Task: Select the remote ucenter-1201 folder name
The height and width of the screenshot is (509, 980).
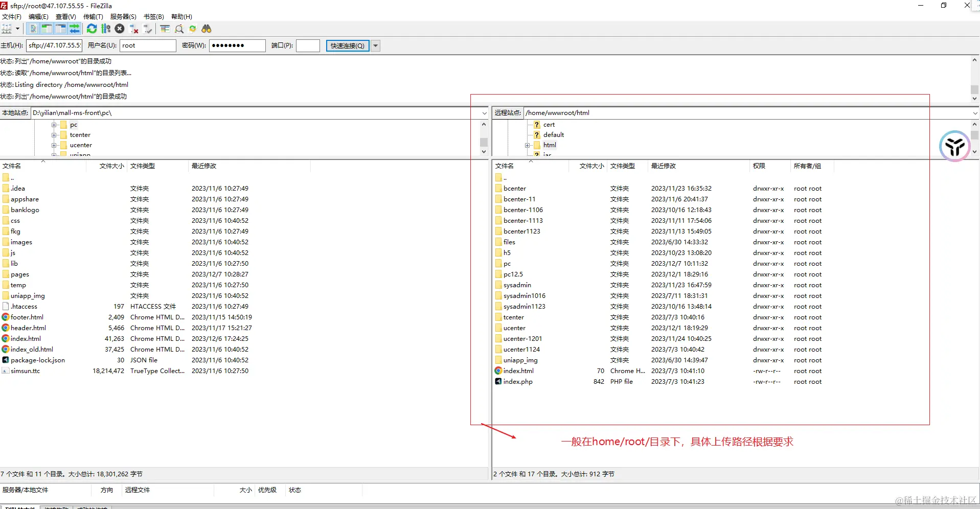Action: 522,339
